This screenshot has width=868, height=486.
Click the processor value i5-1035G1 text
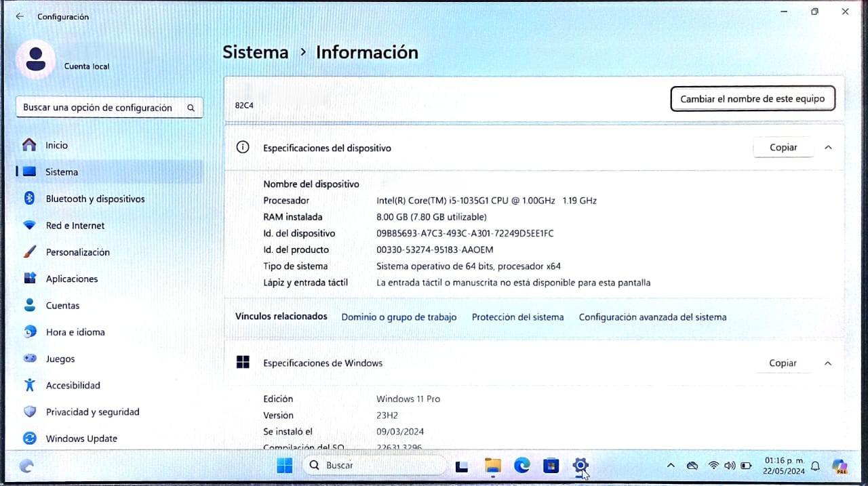click(x=486, y=201)
